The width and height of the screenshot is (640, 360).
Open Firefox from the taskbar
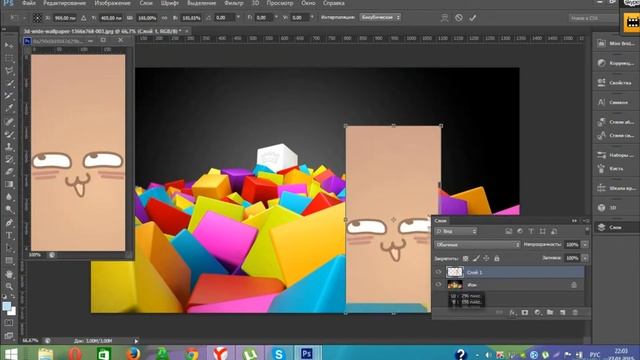pyautogui.click(x=133, y=353)
